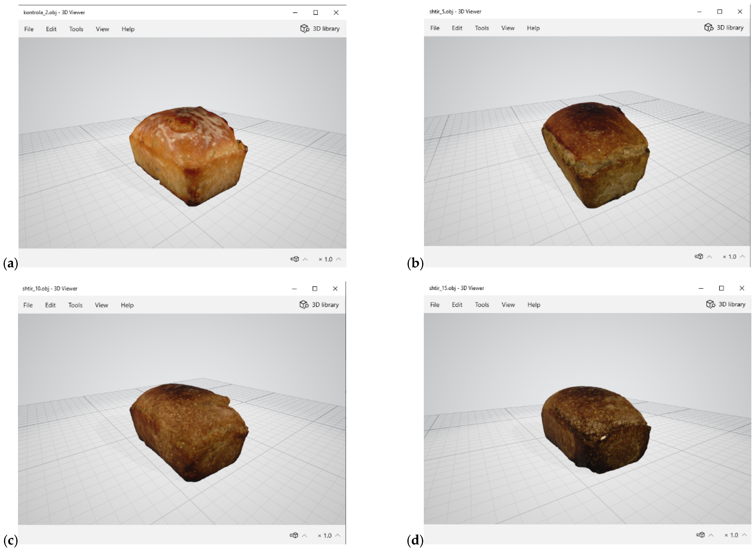Maximize the shtir_10.obj 3D Viewer window
Image resolution: width=756 pixels, height=552 pixels.
tap(315, 289)
